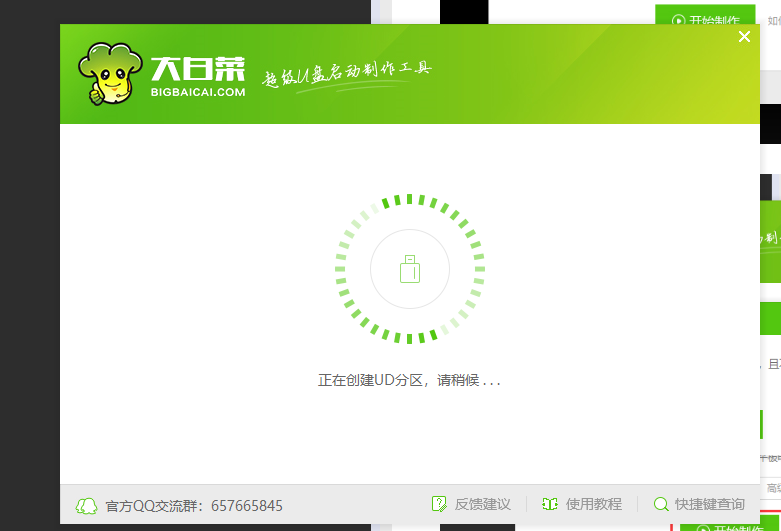
Task: Close the 大白菜 dialog window
Action: (x=744, y=36)
